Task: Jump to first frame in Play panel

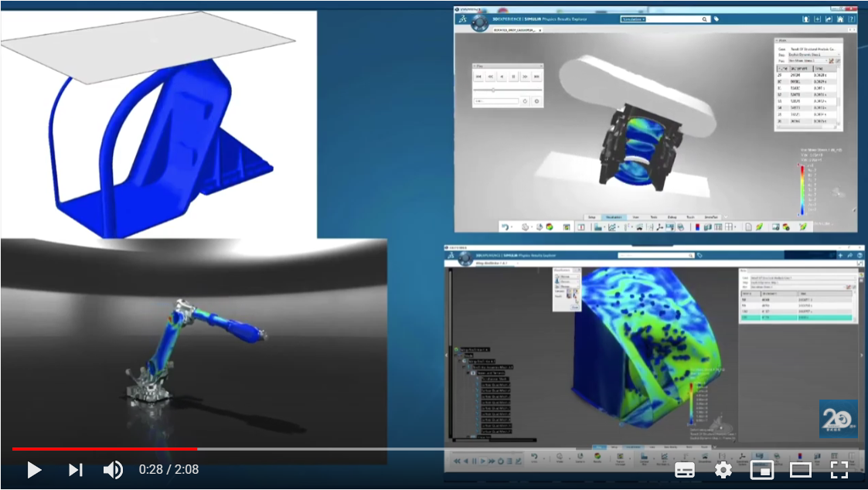Action: 478,77
